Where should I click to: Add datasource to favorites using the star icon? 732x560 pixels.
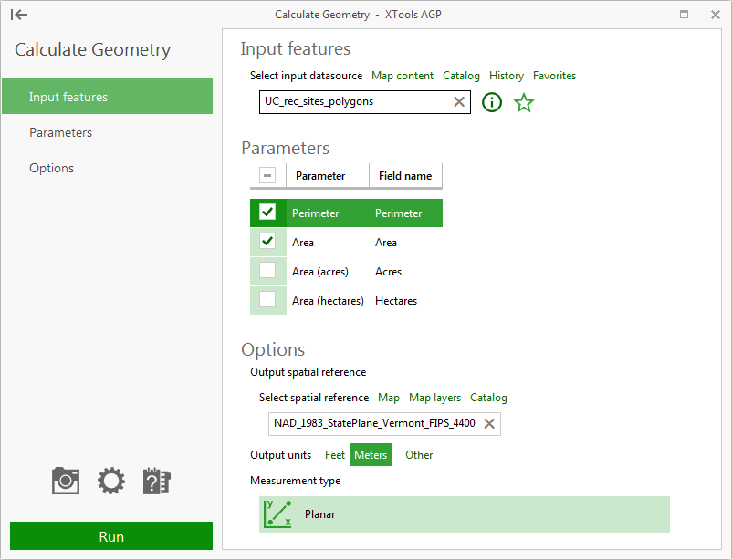[x=524, y=103]
